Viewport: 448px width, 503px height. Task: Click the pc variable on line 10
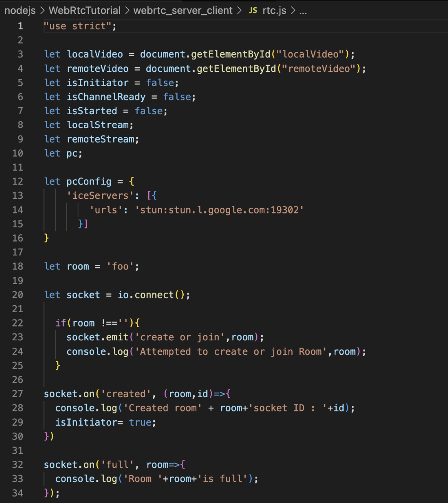(x=72, y=153)
